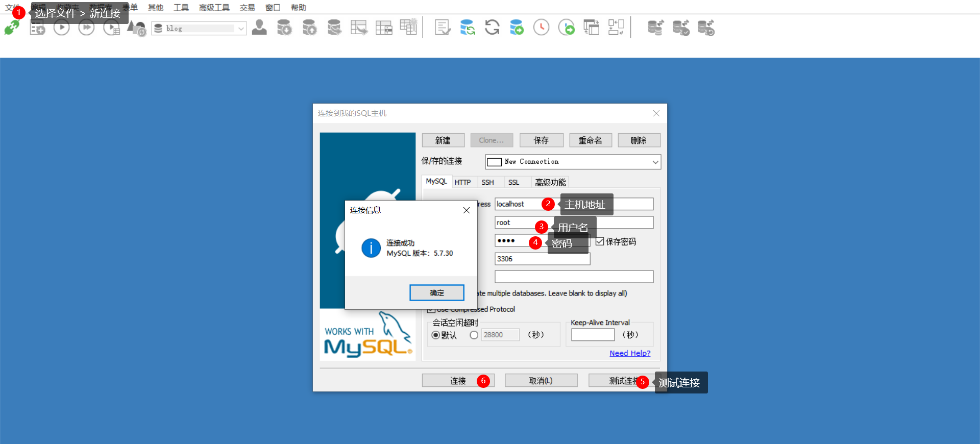The height and width of the screenshot is (444, 980).
Task: Open the clock scheduled backup icon
Action: click(541, 27)
